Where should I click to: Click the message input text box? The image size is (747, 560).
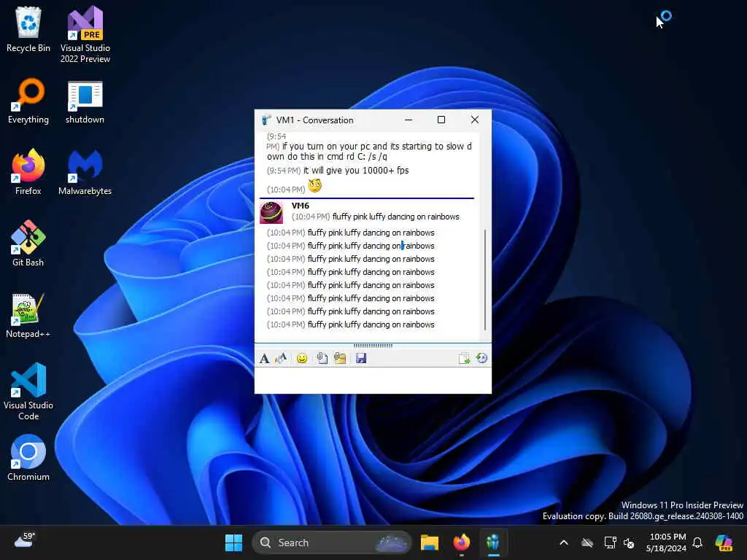373,380
